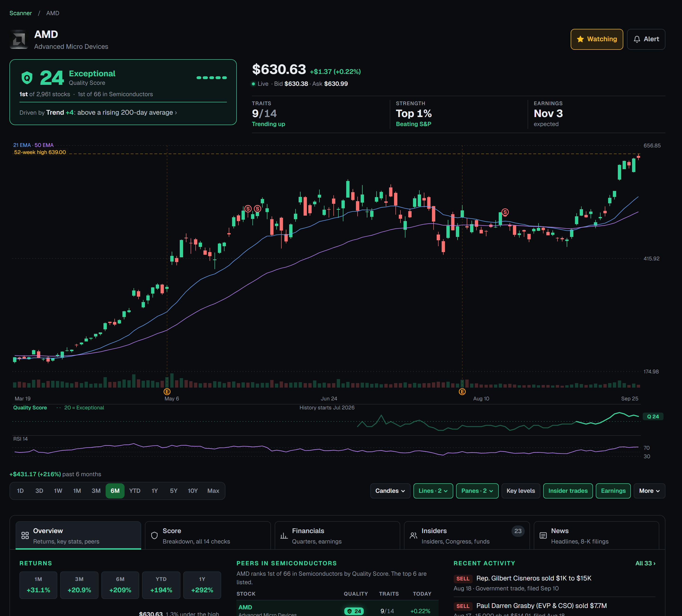This screenshot has width=682, height=616.
Task: Toggle Insider trades overlay
Action: tap(568, 491)
